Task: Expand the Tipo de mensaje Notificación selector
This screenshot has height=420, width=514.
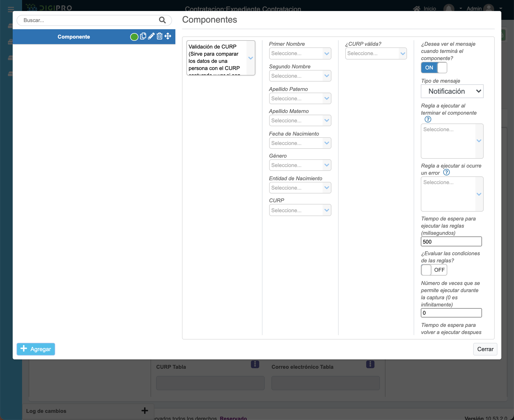Action: pos(452,91)
